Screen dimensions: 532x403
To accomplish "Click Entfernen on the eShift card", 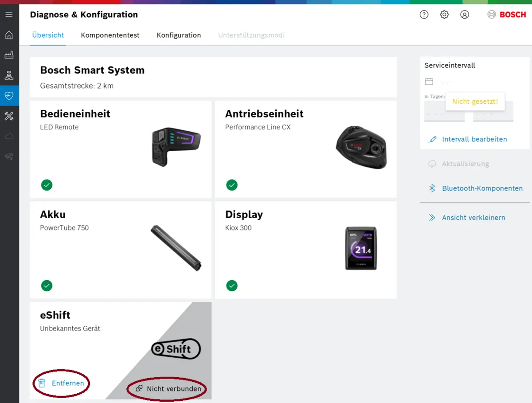I will pos(68,383).
